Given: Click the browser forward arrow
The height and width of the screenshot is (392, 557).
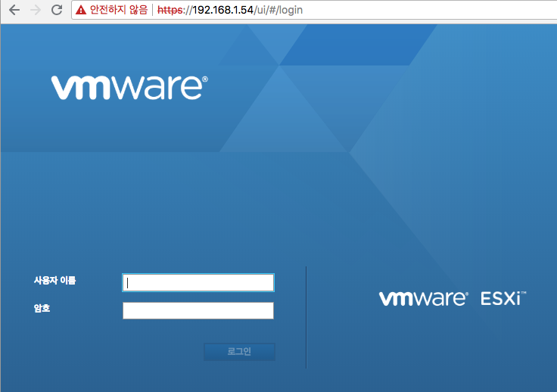Looking at the screenshot, I should (x=36, y=10).
